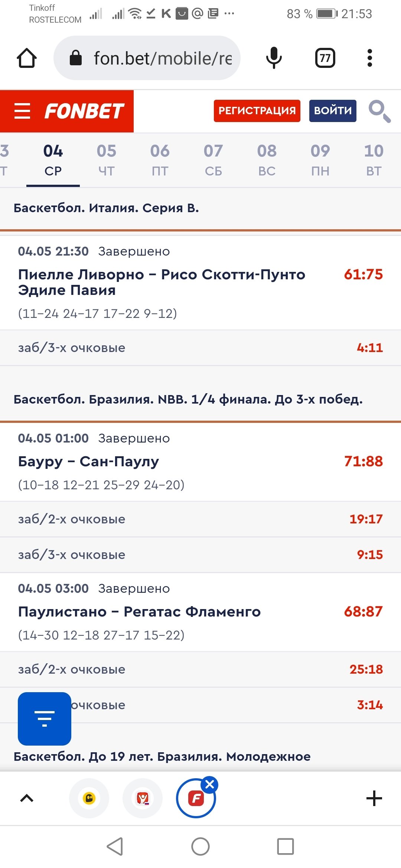The width and height of the screenshot is (401, 868).
Task: Collapse the Баскетбол. Италия. Серия B. section
Action: pos(106,208)
